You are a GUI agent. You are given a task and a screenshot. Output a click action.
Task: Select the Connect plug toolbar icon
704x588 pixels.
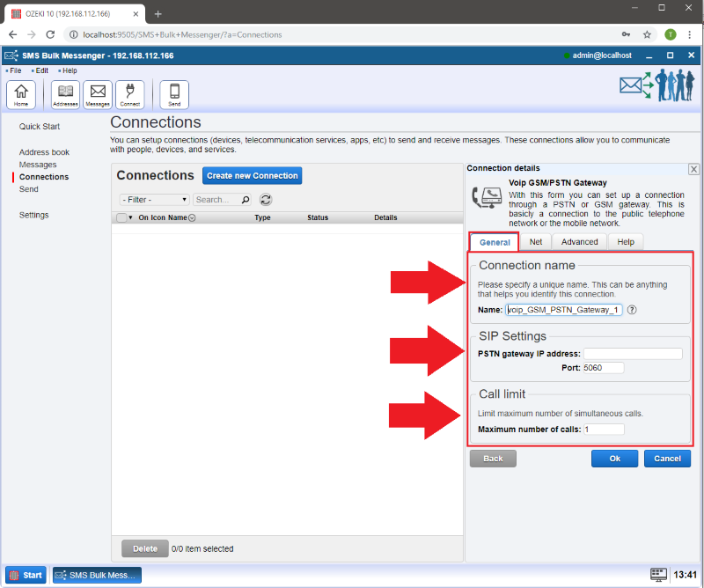point(130,93)
